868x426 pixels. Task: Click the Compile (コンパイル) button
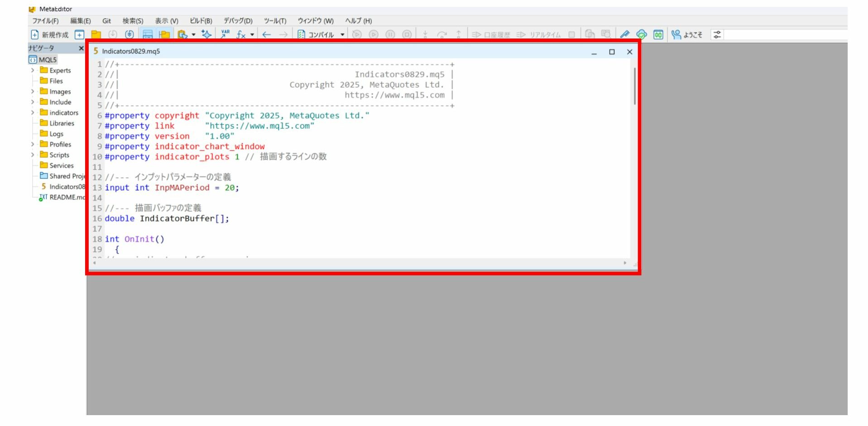[316, 35]
